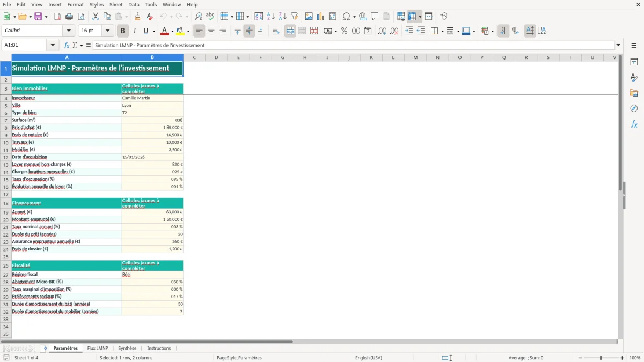The image size is (644, 362).
Task: Click the formula input line
Action: (x=354, y=46)
